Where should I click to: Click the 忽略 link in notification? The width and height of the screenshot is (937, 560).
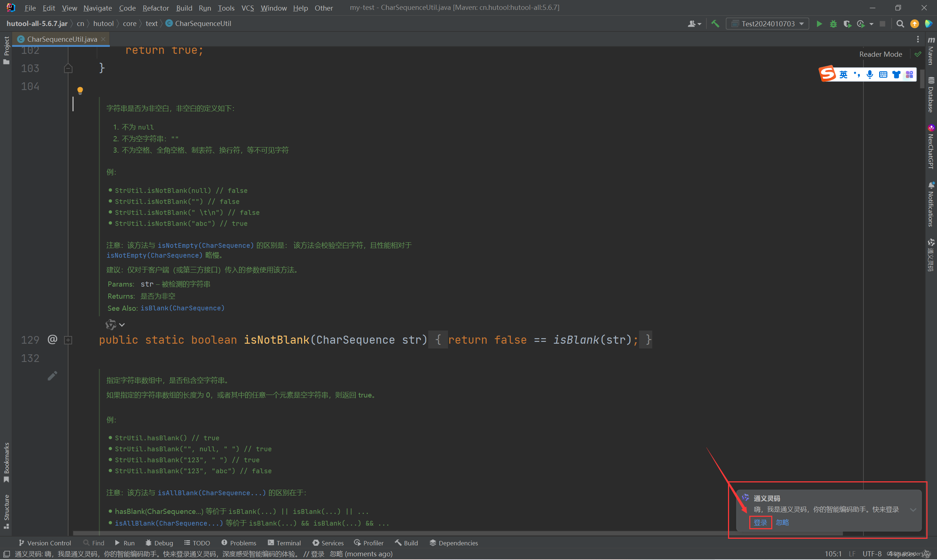782,523
